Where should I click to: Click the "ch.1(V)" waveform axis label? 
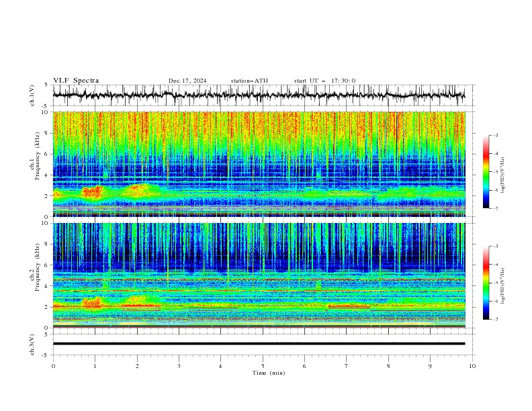[x=32, y=95]
